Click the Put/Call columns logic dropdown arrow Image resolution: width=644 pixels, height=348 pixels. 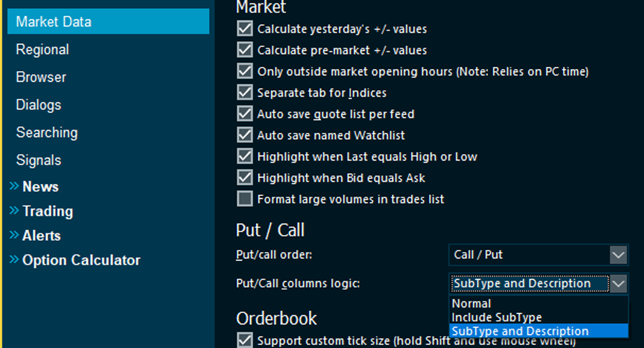[x=618, y=283]
